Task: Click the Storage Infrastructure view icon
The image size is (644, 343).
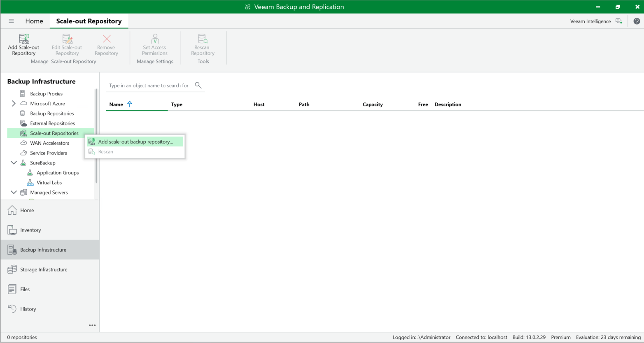Action: pos(12,269)
